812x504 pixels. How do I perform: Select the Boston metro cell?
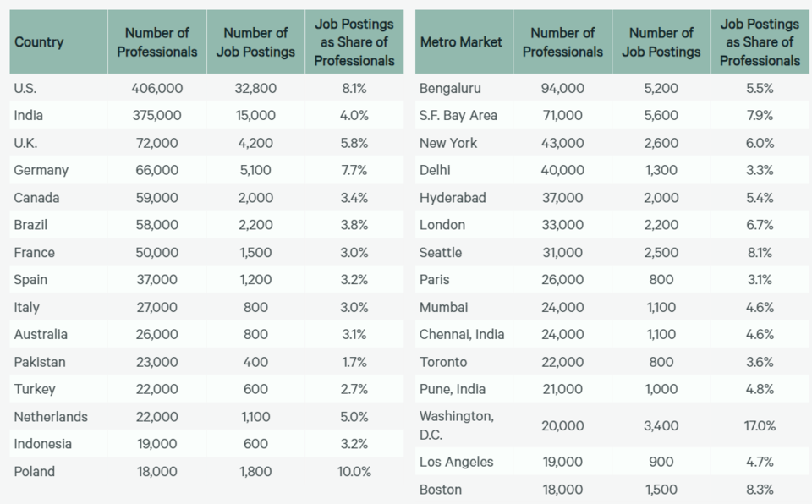441,490
